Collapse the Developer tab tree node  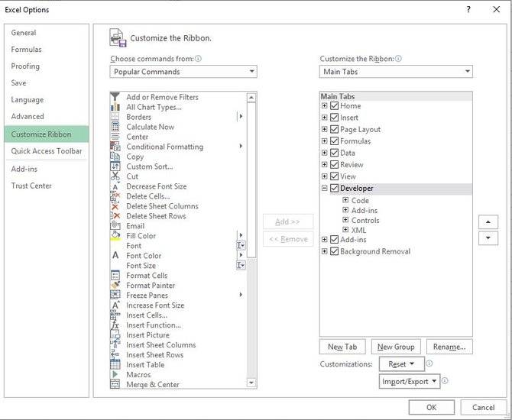(324, 188)
